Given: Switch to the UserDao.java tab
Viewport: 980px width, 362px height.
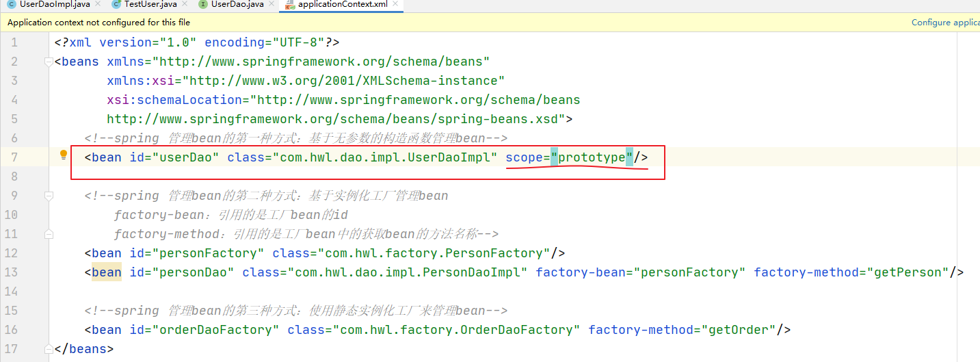Looking at the screenshot, I should (237, 5).
